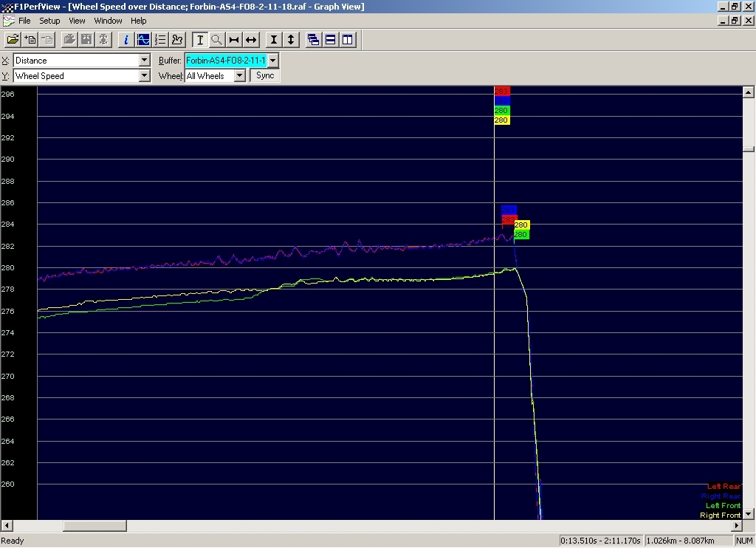Click the Ready status text
The height and width of the screenshot is (548, 756).
(13, 541)
